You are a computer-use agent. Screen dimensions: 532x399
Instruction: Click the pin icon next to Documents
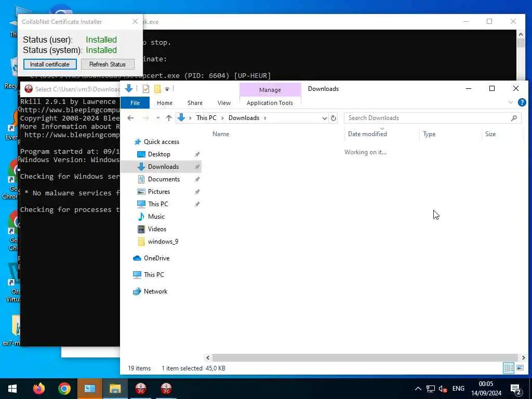[x=197, y=179]
